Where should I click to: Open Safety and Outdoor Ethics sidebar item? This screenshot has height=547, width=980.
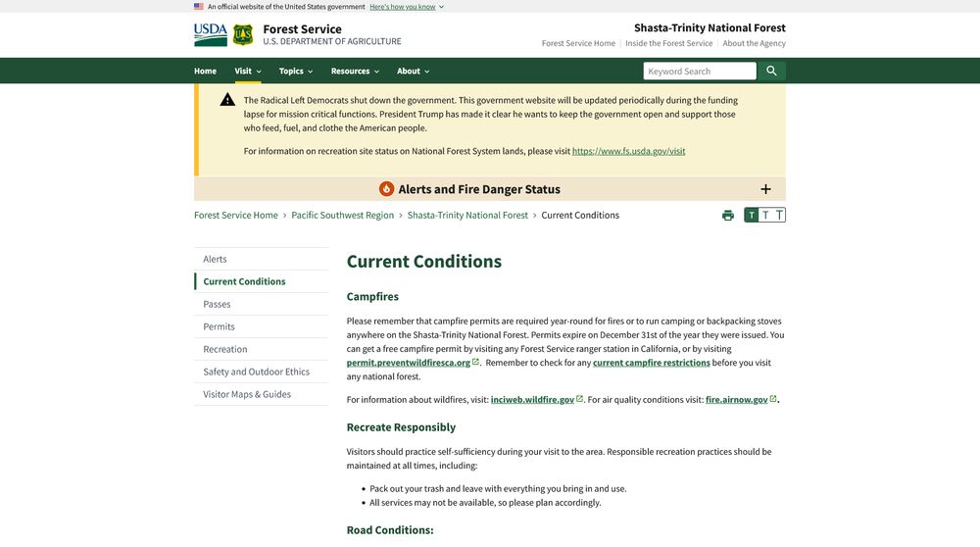(262, 372)
